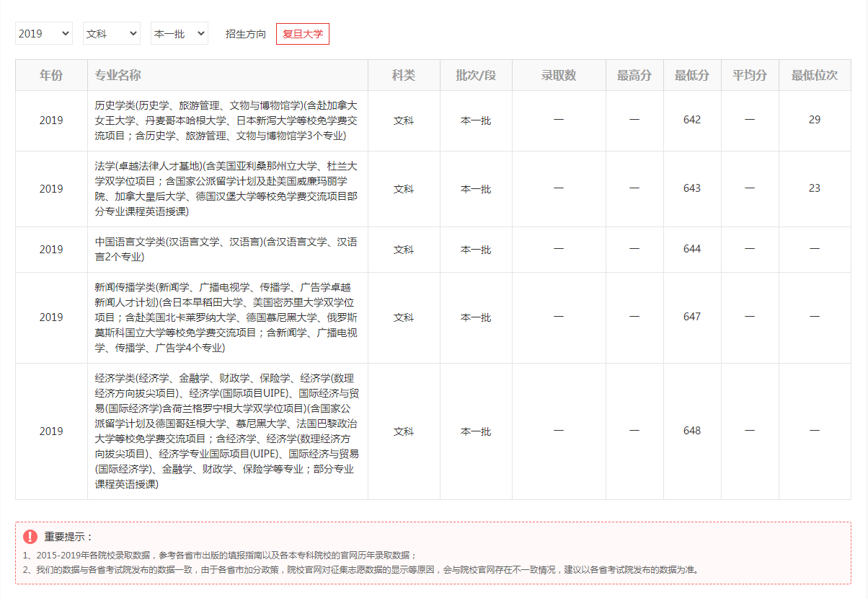Click the lowest rank value 29
This screenshot has height=601, width=868.
coord(814,120)
